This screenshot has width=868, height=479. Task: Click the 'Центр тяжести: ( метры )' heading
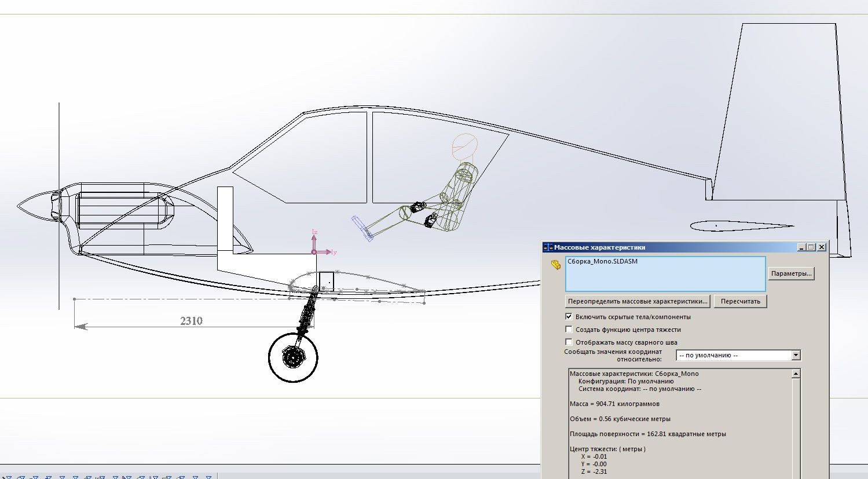pyautogui.click(x=607, y=449)
